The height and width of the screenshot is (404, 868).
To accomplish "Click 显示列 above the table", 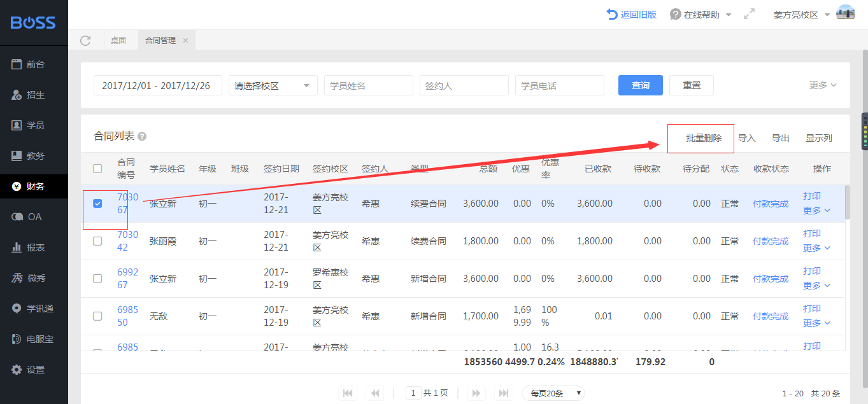I will click(819, 138).
